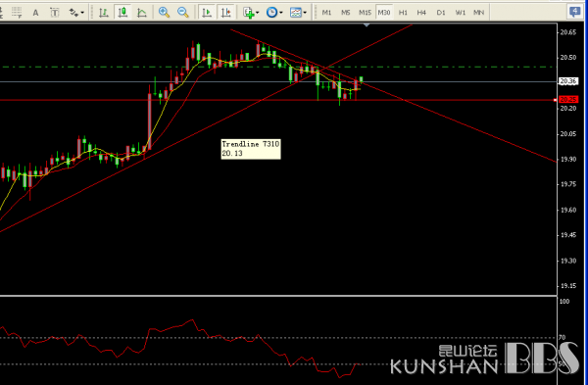The width and height of the screenshot is (588, 385).
Task: Zoom in on the chart
Action: 164,13
